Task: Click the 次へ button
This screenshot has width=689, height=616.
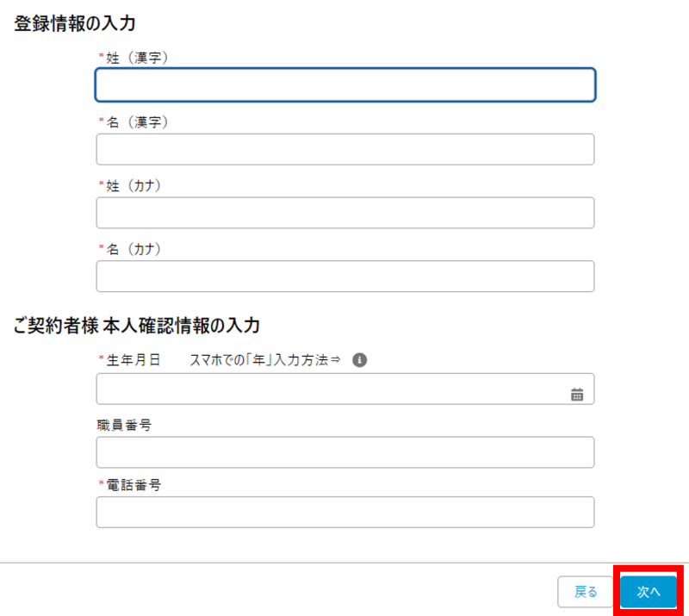Action: 648,592
